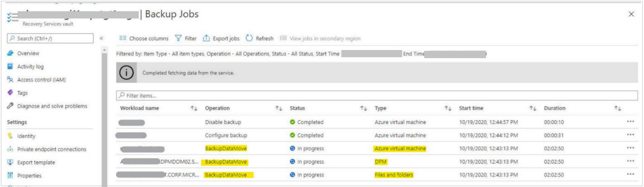Click duration 00:00:10 cell

point(553,122)
